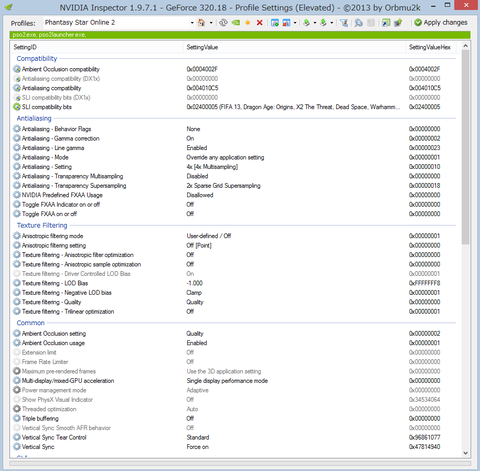Click value 'Off [Point]' for Anisotropic filtering setting
The image size is (480, 471).
[199, 245]
